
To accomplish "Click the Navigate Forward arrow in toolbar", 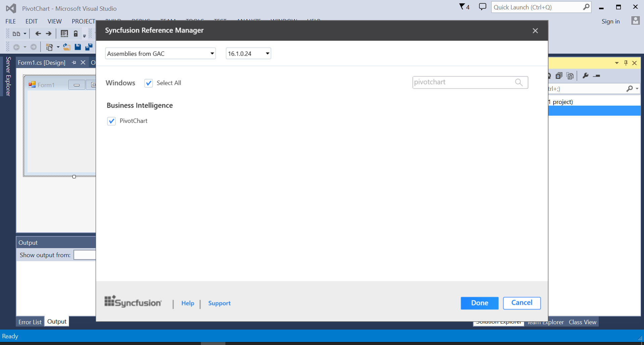I will coord(49,34).
